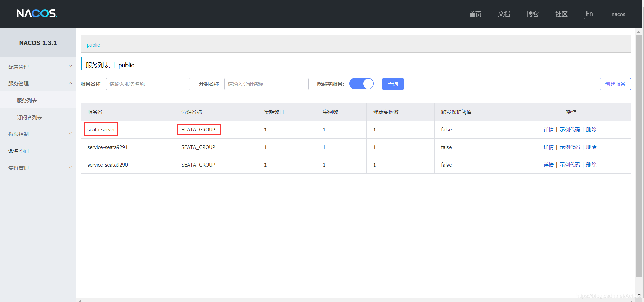The height and width of the screenshot is (302, 644).
Task: Open 文档 in top navigation
Action: [x=504, y=14]
